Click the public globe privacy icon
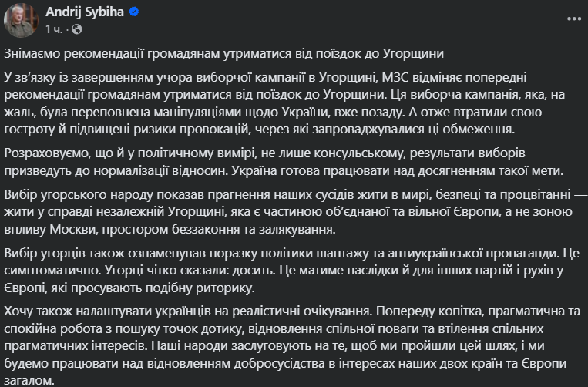This screenshot has height=387, width=588. tap(76, 29)
